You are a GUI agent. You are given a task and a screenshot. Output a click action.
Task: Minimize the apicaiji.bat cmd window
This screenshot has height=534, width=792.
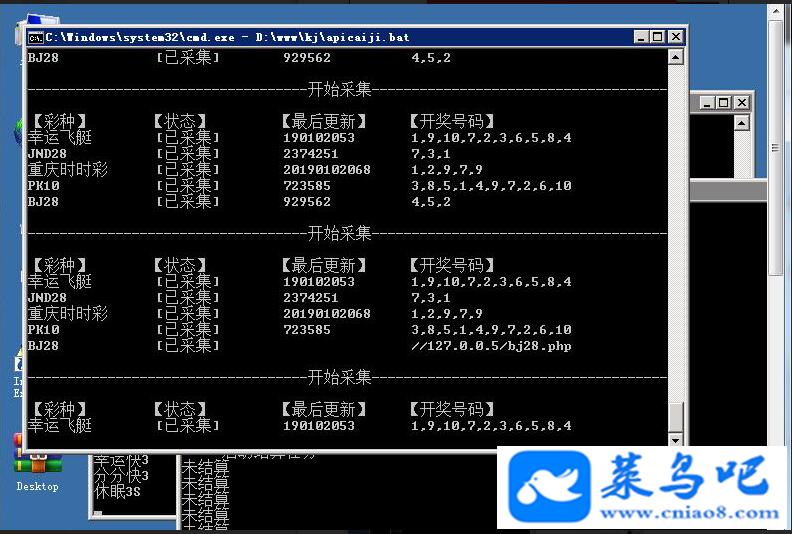pos(641,37)
